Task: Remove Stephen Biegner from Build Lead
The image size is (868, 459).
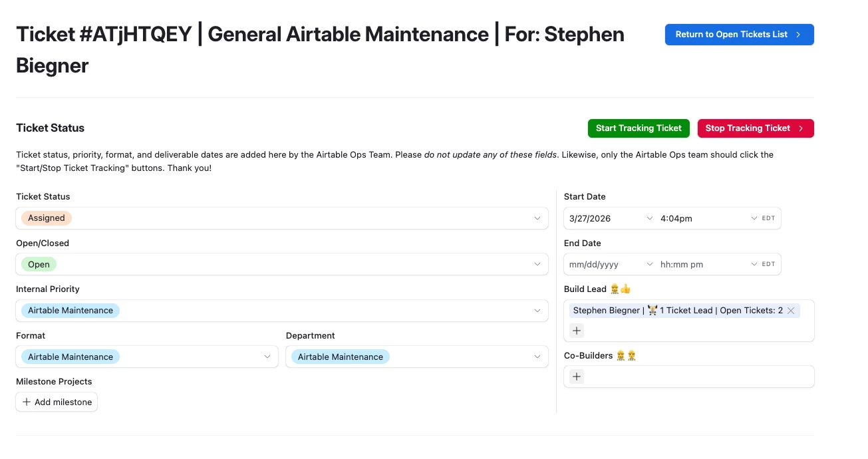Action: pyautogui.click(x=791, y=311)
